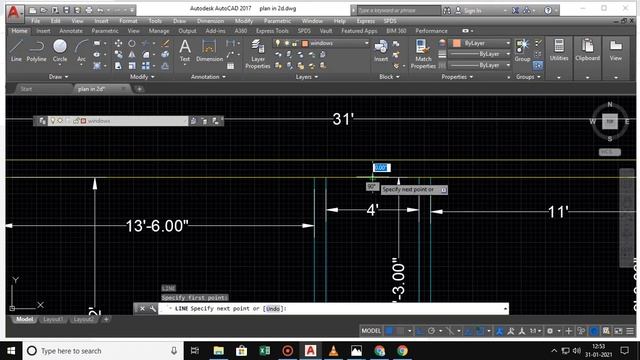Click the Erase tool icon
Screen dimensions: 640x360
point(165,43)
